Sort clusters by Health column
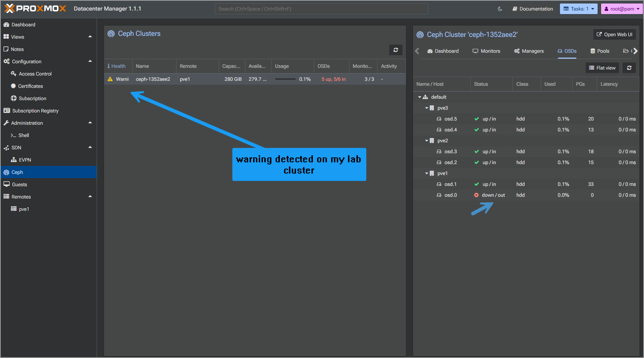Image resolution: width=644 pixels, height=358 pixels. coord(118,66)
